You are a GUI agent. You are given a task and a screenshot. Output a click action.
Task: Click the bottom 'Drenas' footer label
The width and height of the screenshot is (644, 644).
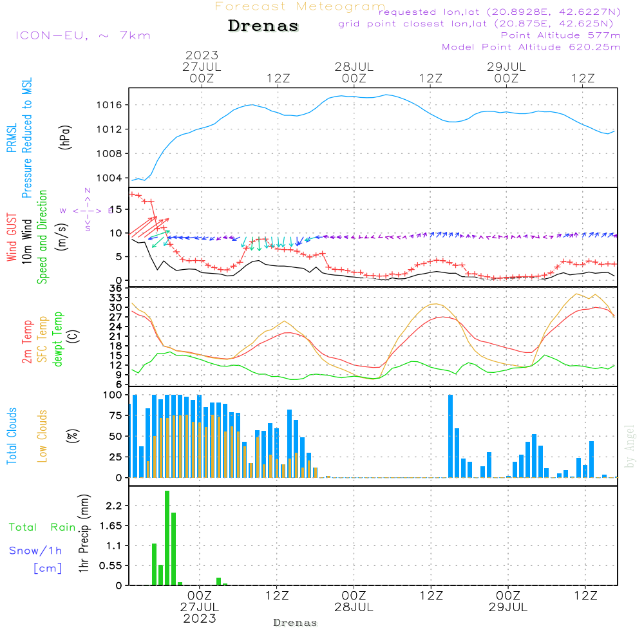click(296, 623)
